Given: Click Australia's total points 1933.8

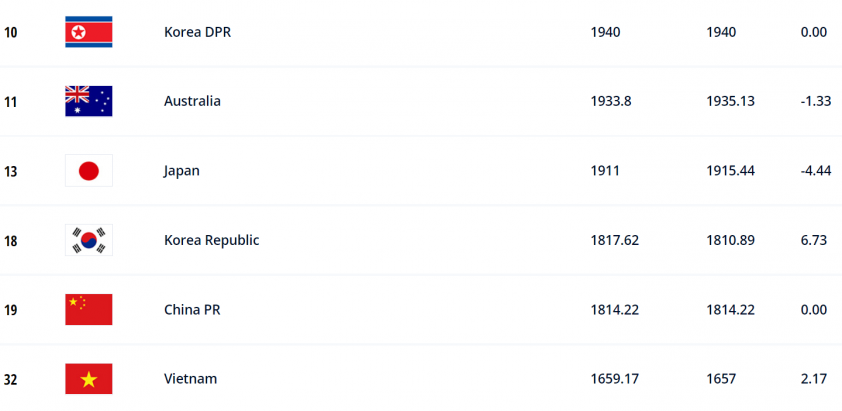Looking at the screenshot, I should tap(611, 102).
